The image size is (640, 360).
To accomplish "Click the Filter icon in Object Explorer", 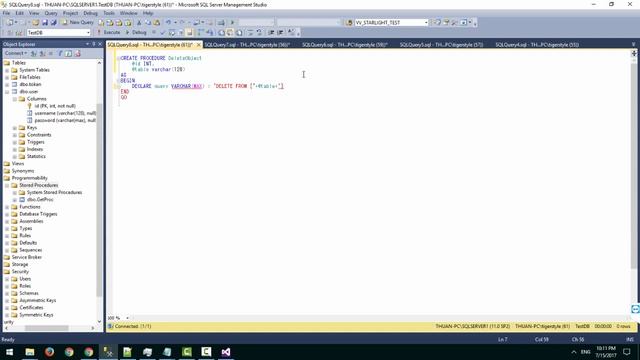I will [60, 53].
